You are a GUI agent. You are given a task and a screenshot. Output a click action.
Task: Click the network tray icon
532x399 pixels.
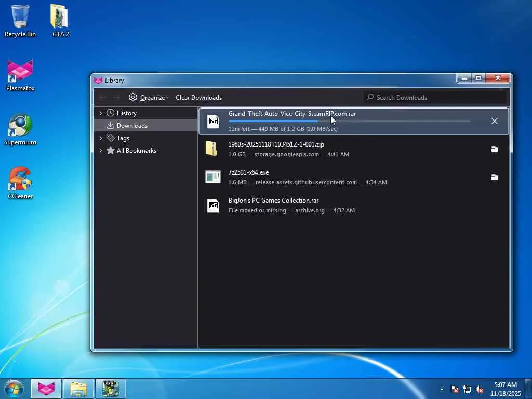(x=467, y=389)
